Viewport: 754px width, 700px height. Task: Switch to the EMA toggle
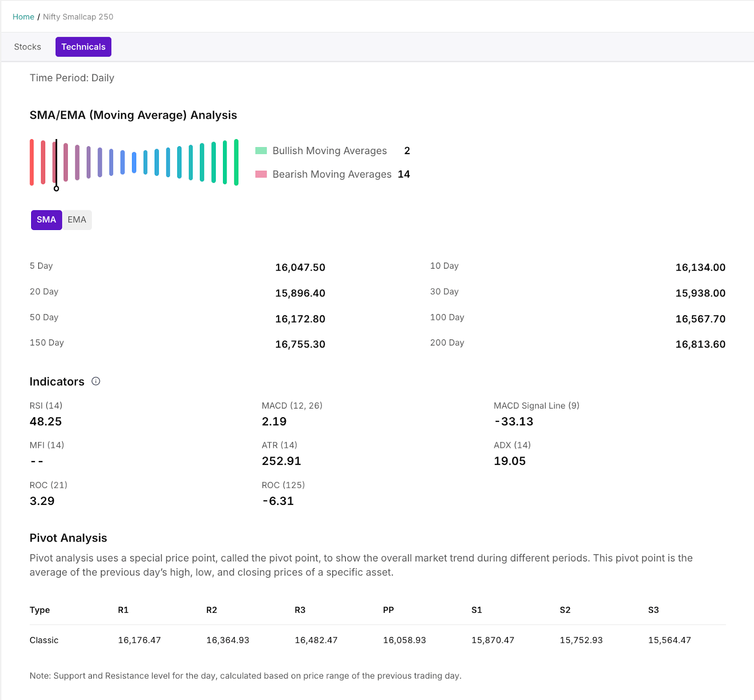[x=77, y=220]
